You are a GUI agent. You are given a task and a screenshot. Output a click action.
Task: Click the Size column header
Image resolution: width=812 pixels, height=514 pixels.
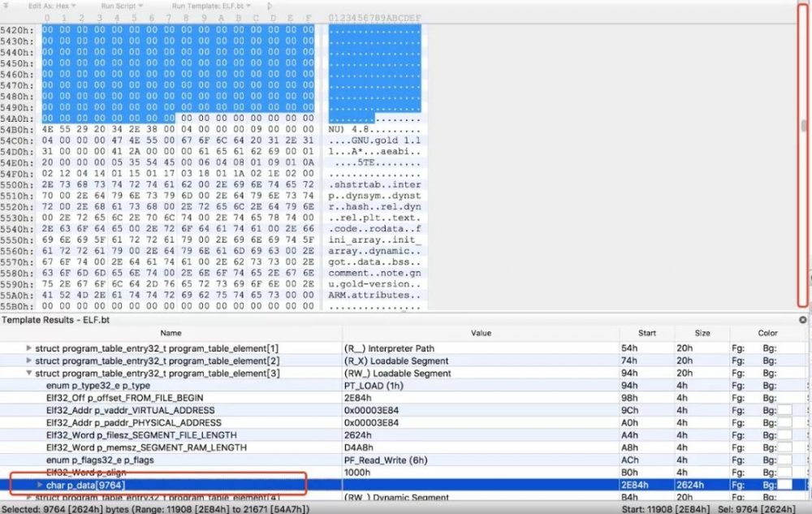coord(702,334)
